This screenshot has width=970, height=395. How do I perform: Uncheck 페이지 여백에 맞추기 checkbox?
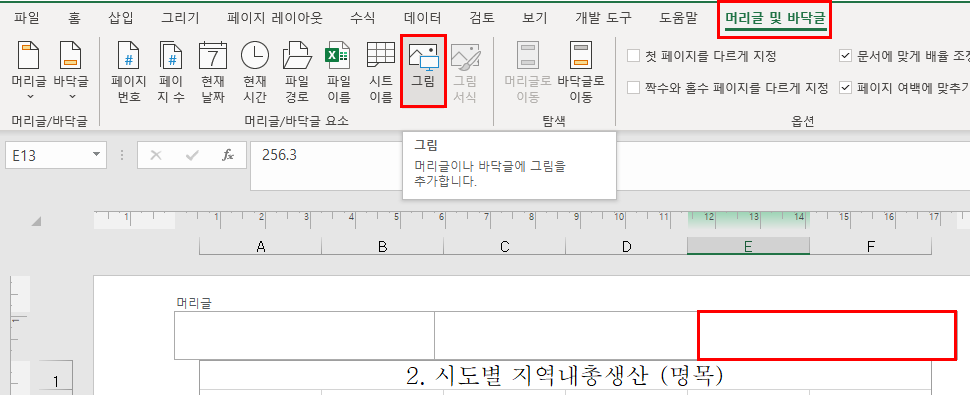tap(846, 88)
